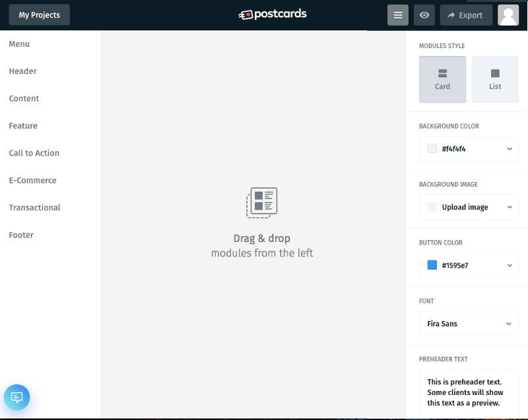Expand the Button Color #1595e7 dropdown
Viewport: 528px width, 420px height.
coord(469,266)
